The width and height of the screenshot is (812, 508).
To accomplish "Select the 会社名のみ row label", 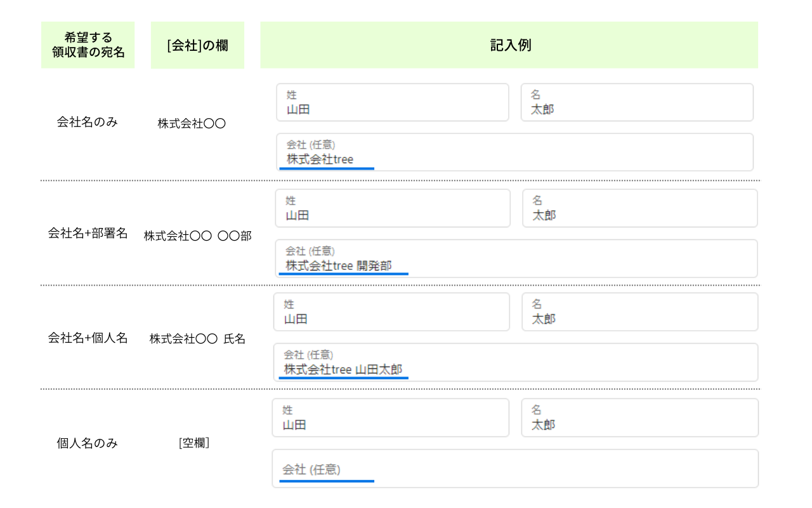I will (88, 122).
